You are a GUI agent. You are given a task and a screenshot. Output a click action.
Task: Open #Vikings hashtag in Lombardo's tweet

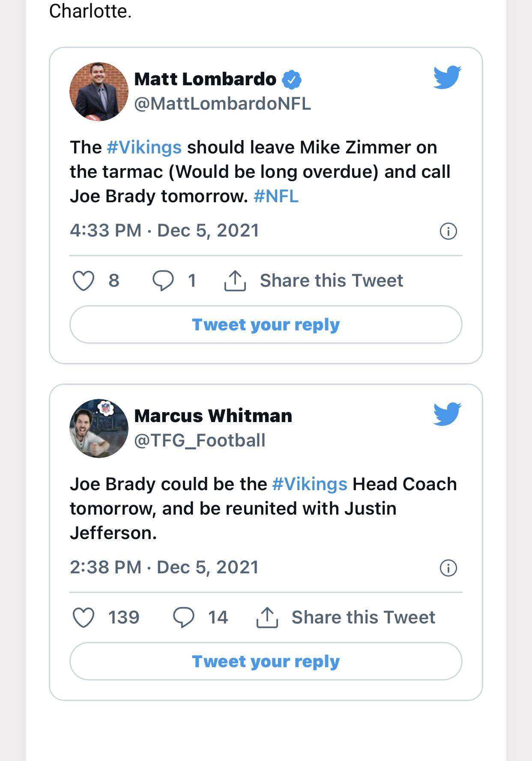tap(144, 147)
